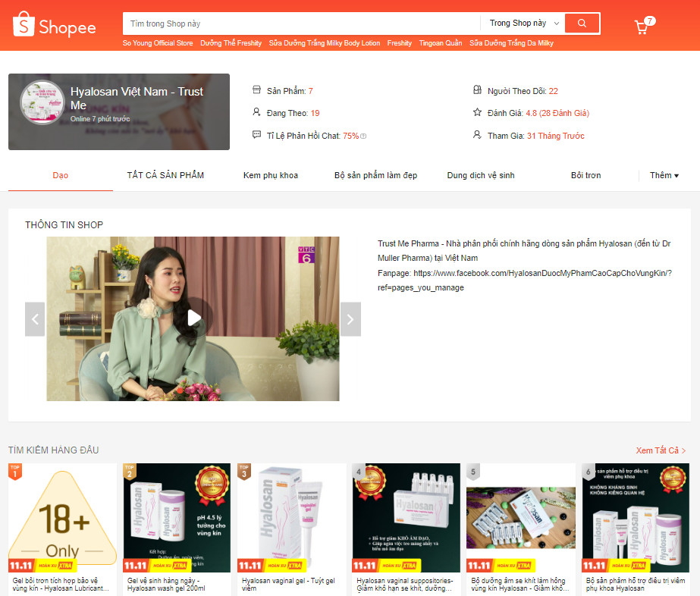Expand the Thêm category menu
The height and width of the screenshot is (596, 700).
(664, 175)
